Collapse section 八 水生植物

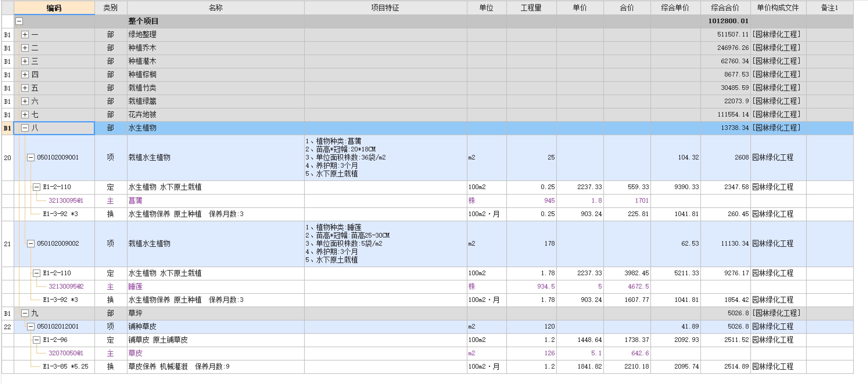[x=25, y=128]
